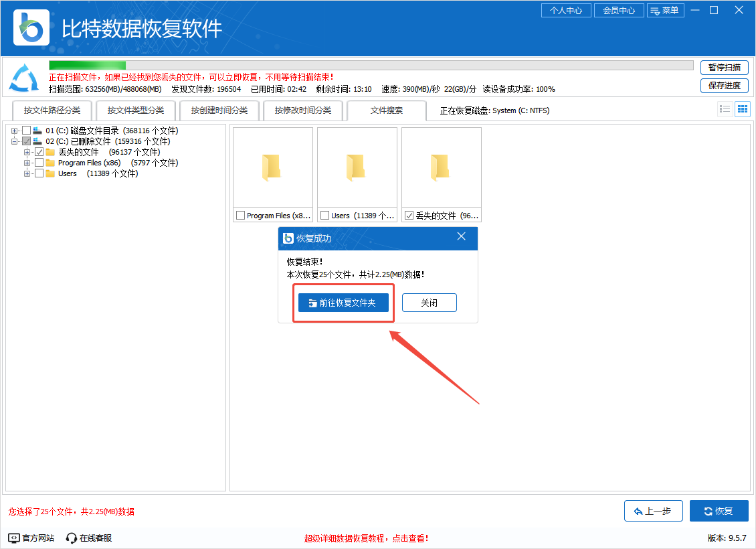
Task: Click the 剩余时间: 13:10 text
Action: coord(344,89)
